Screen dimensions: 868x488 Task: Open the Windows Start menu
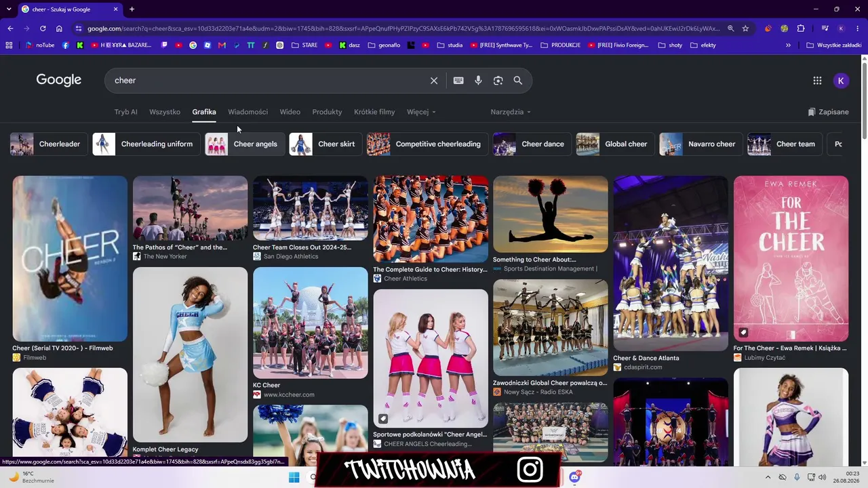294,477
